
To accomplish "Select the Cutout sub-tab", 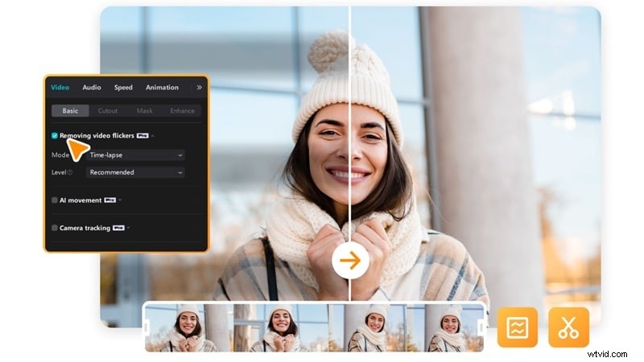I will (108, 111).
